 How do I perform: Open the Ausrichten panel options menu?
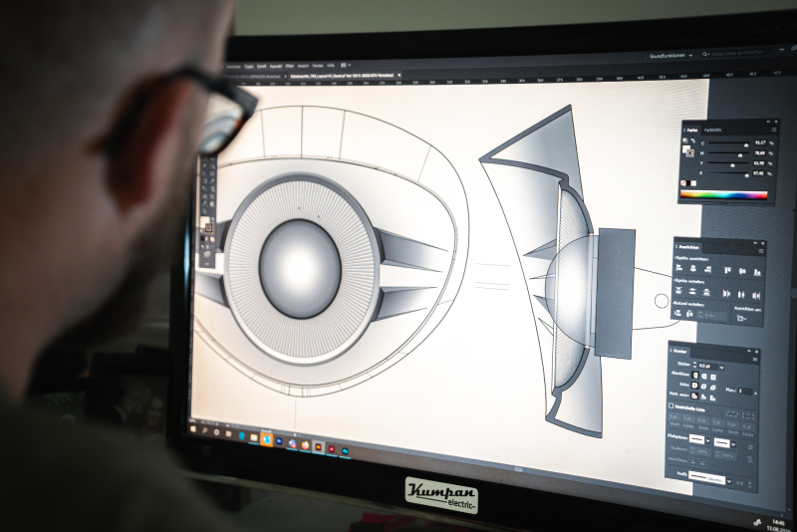click(761, 251)
